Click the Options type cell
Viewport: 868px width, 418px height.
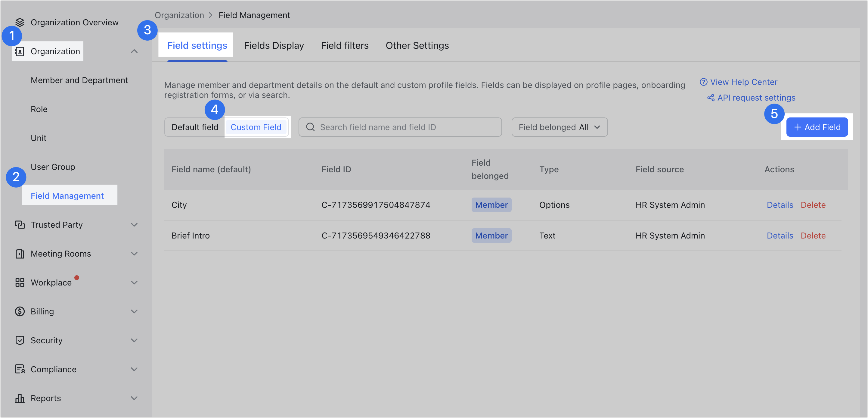click(554, 205)
